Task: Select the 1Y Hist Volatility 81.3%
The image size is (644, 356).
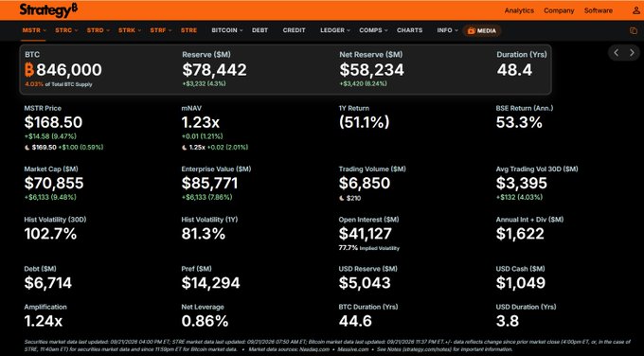Action: click(204, 234)
